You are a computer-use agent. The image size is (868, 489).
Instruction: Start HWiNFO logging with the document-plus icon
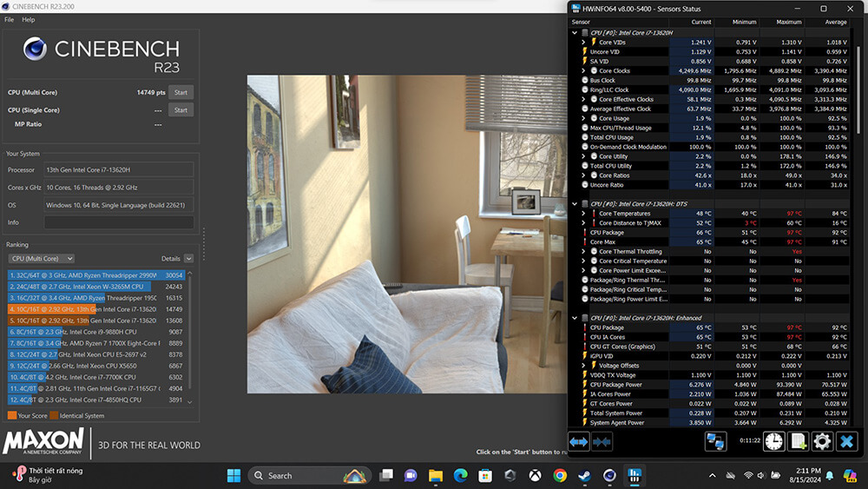[x=799, y=442]
